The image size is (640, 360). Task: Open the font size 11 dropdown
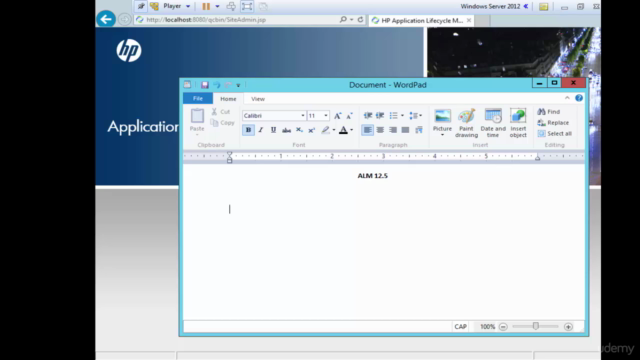tap(326, 116)
